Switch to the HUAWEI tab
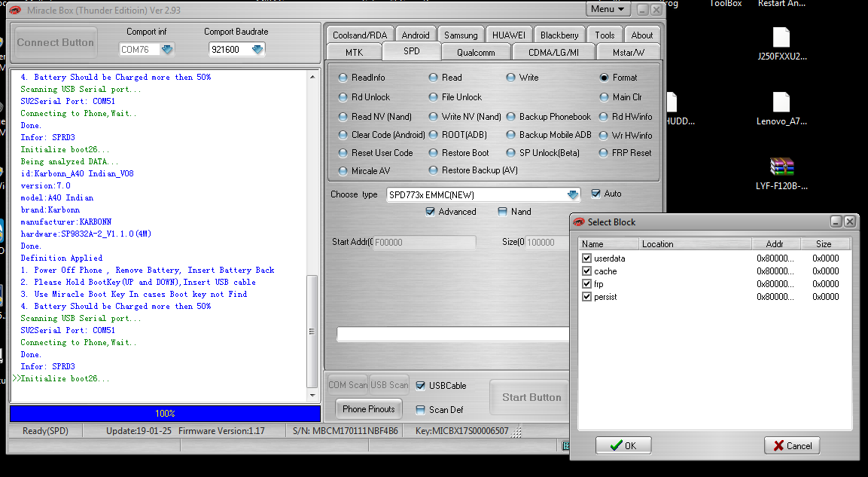This screenshot has width=868, height=477. [x=509, y=35]
